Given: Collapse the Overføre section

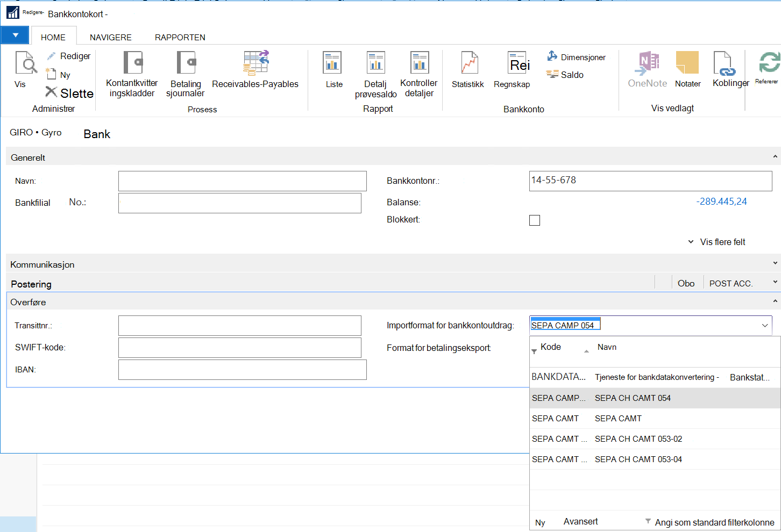Looking at the screenshot, I should point(775,301).
